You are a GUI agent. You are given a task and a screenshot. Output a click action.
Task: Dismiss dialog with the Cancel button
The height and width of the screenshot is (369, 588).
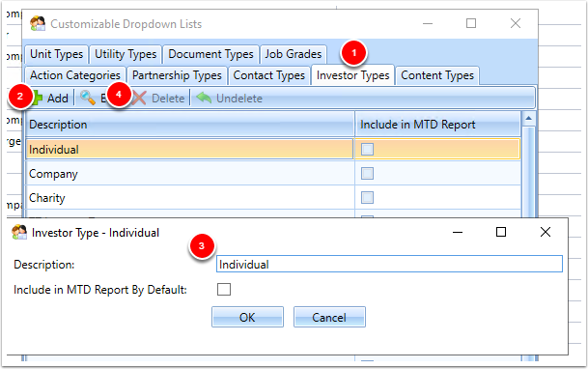pyautogui.click(x=329, y=317)
